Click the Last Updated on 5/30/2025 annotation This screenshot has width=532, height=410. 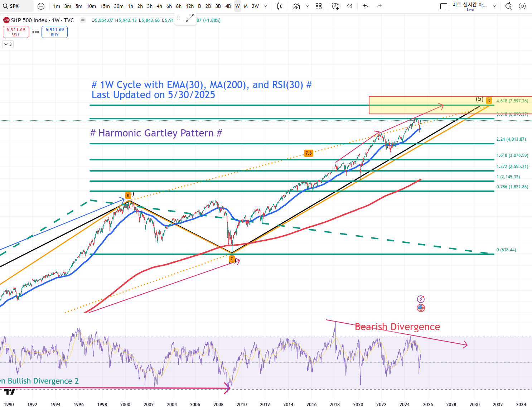[x=153, y=95]
